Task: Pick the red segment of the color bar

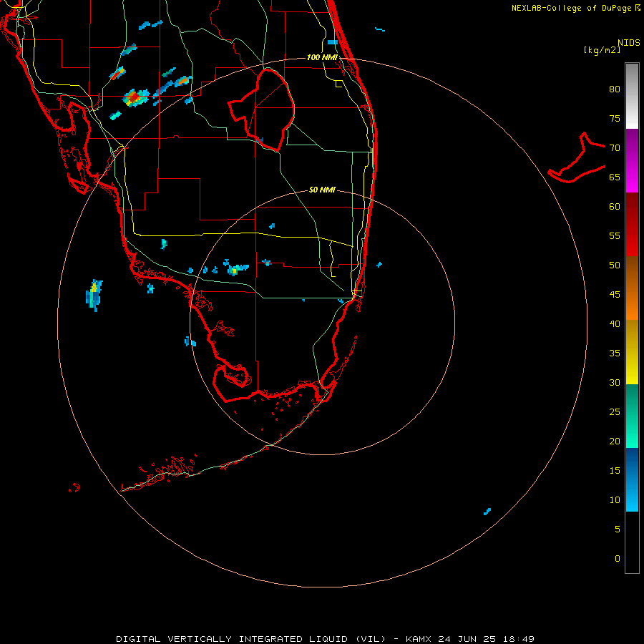Action: pyautogui.click(x=632, y=224)
